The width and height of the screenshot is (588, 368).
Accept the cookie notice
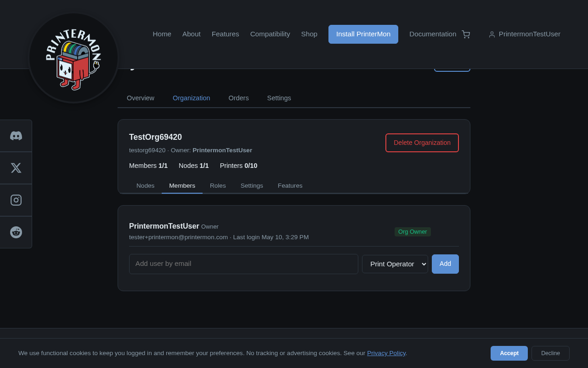pyautogui.click(x=509, y=353)
